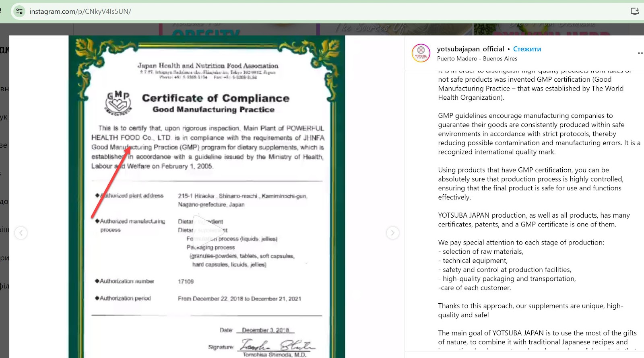Click the line "- technical equipment,"
This screenshot has height=358, width=644.
473,261
